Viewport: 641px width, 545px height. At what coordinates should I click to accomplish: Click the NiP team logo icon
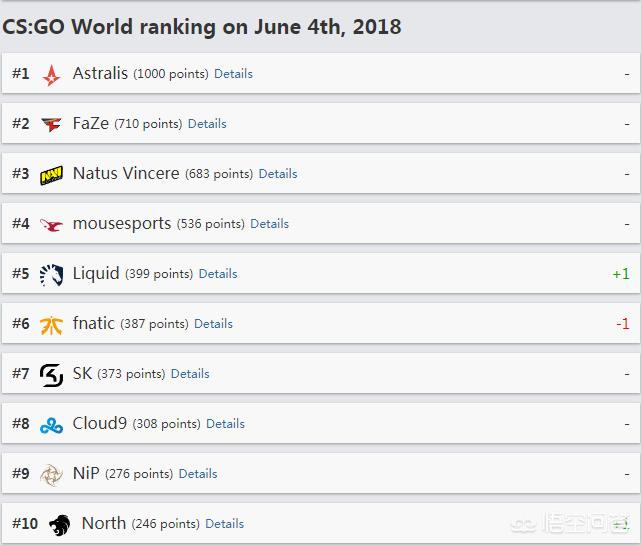(51, 475)
